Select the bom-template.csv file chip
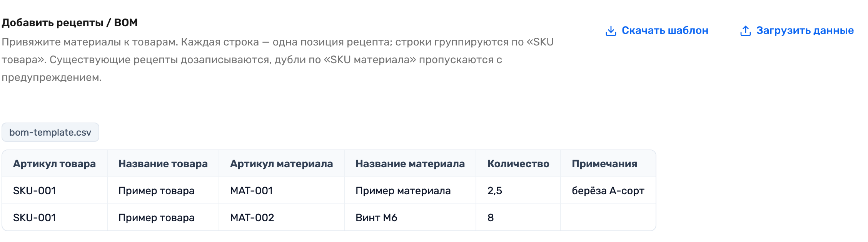This screenshot has height=242, width=868. tap(50, 132)
